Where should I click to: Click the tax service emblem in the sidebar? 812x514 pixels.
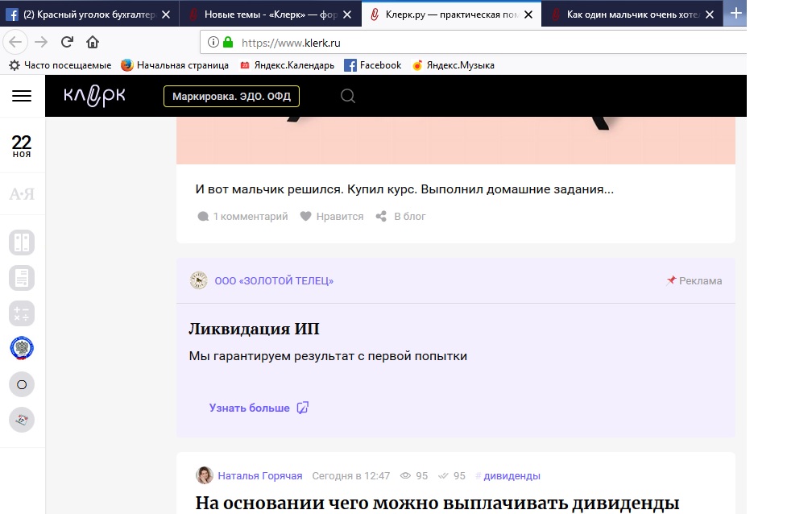[x=22, y=349]
